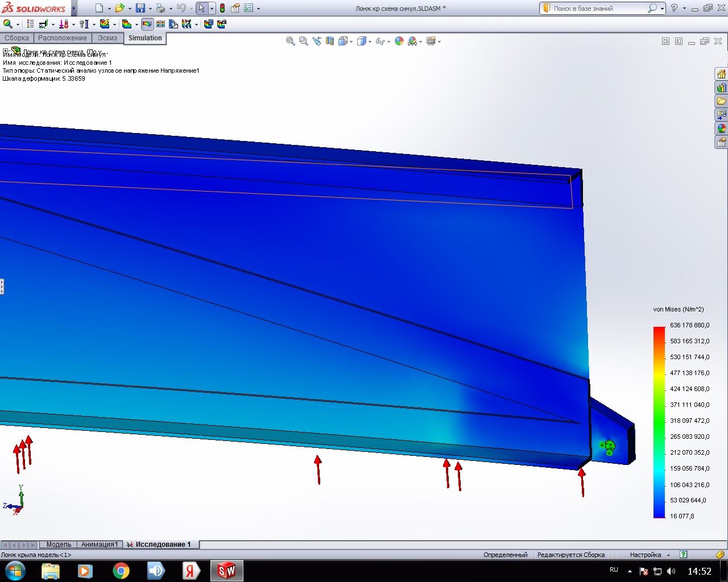Restore the previous view

(317, 41)
